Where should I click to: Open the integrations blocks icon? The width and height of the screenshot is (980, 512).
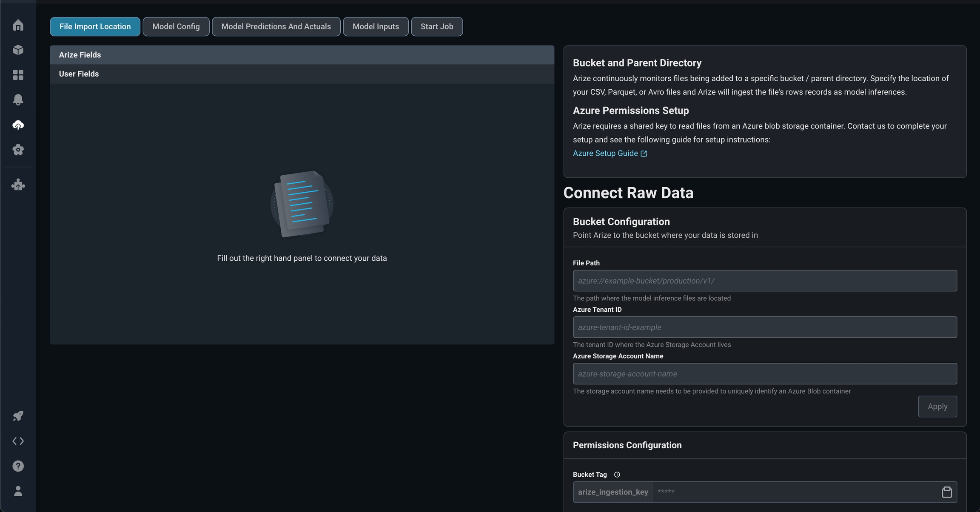[x=18, y=185]
